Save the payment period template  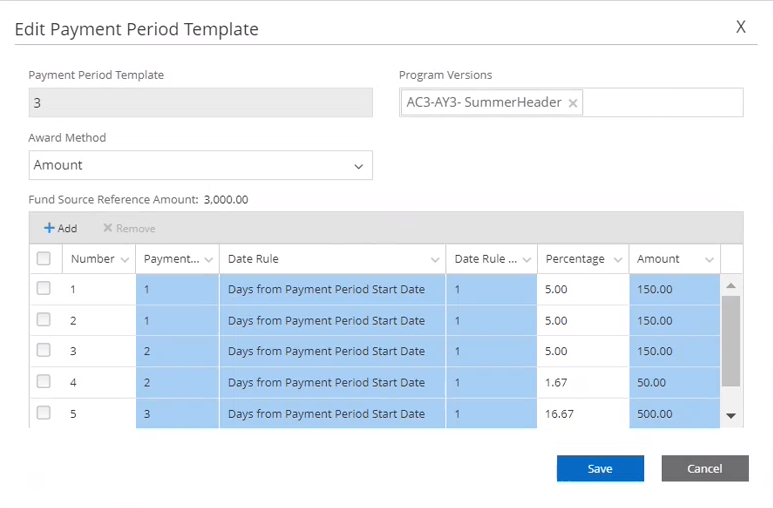(x=600, y=468)
